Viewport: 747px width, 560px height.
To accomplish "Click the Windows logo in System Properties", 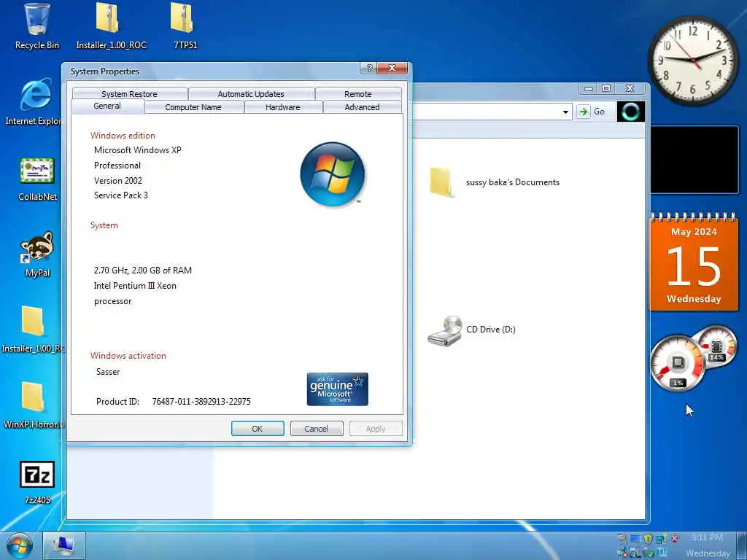I will click(333, 174).
